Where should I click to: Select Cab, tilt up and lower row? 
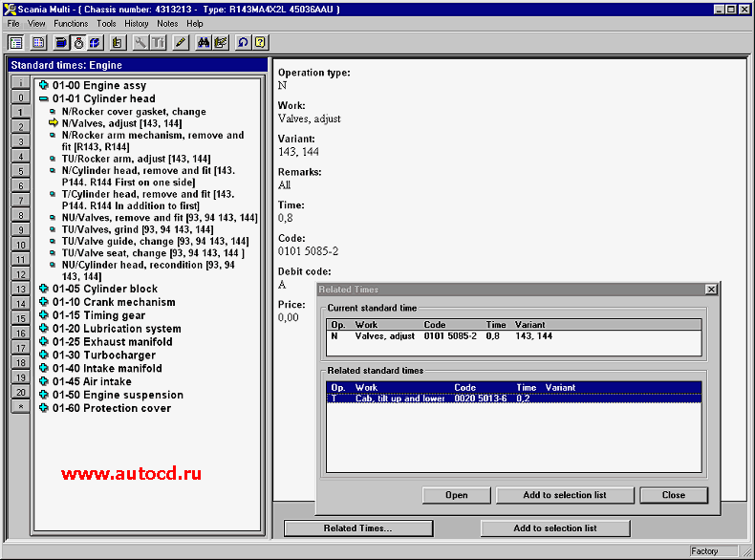click(514, 398)
